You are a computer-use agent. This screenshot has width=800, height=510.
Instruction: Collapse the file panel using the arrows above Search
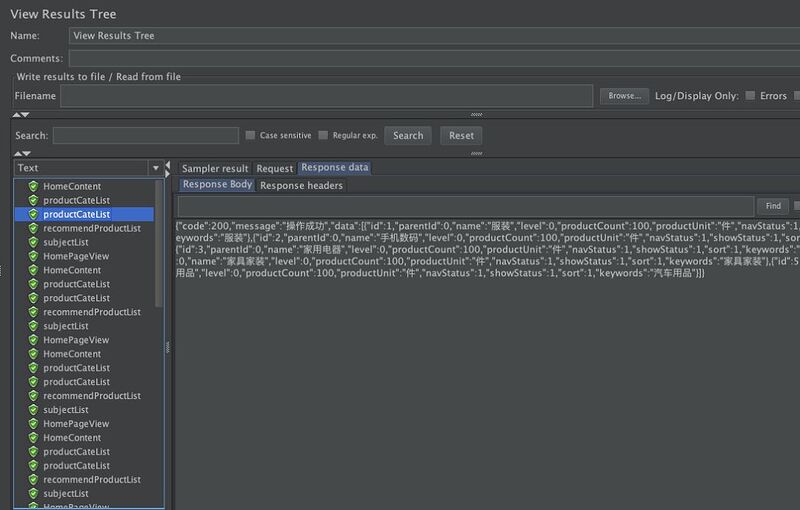click(21, 115)
